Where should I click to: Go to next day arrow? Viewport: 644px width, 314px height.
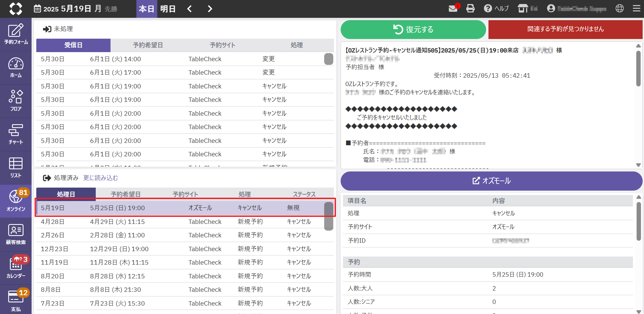click(210, 9)
